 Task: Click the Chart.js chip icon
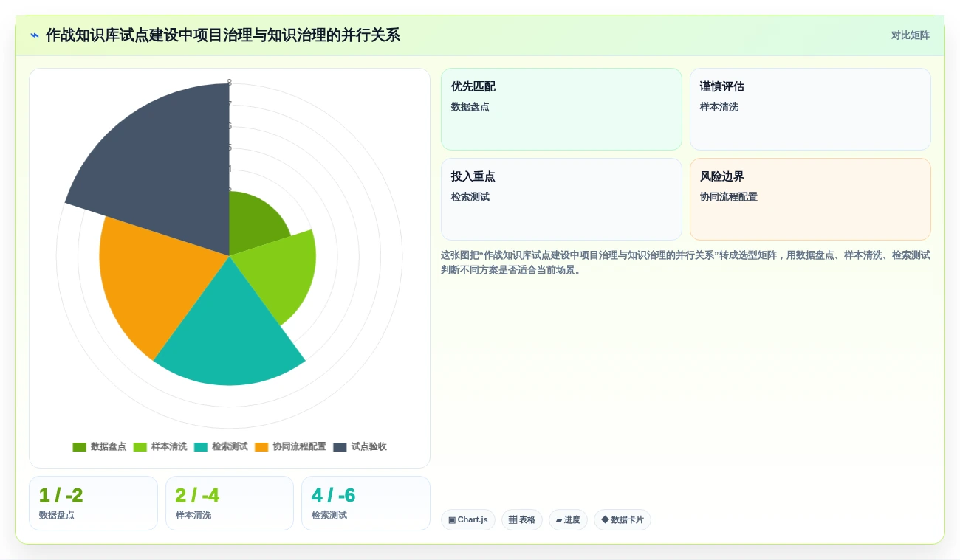tap(452, 520)
